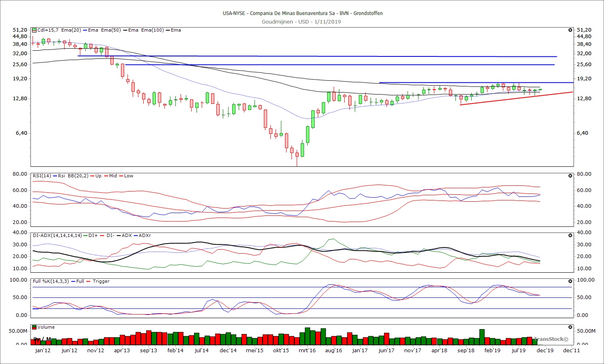Screen dimensions: 604x364
Task: Close the RSI(14) indicator panel
Action: tap(570, 176)
